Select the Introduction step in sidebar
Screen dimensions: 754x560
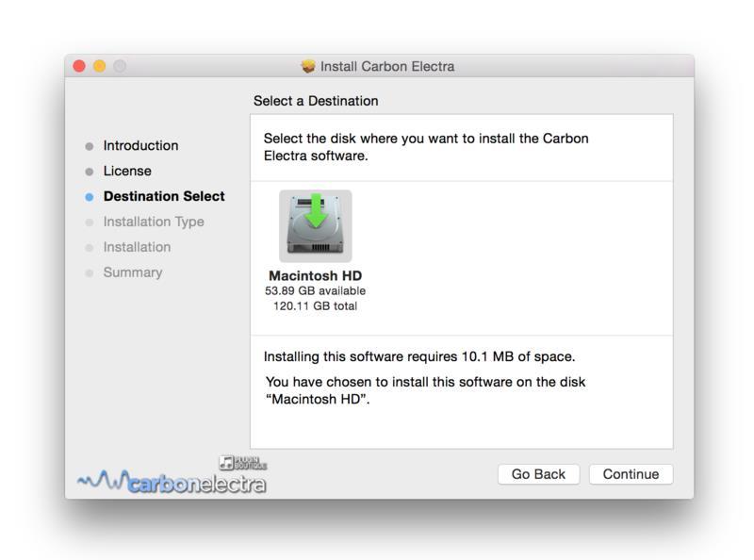140,146
